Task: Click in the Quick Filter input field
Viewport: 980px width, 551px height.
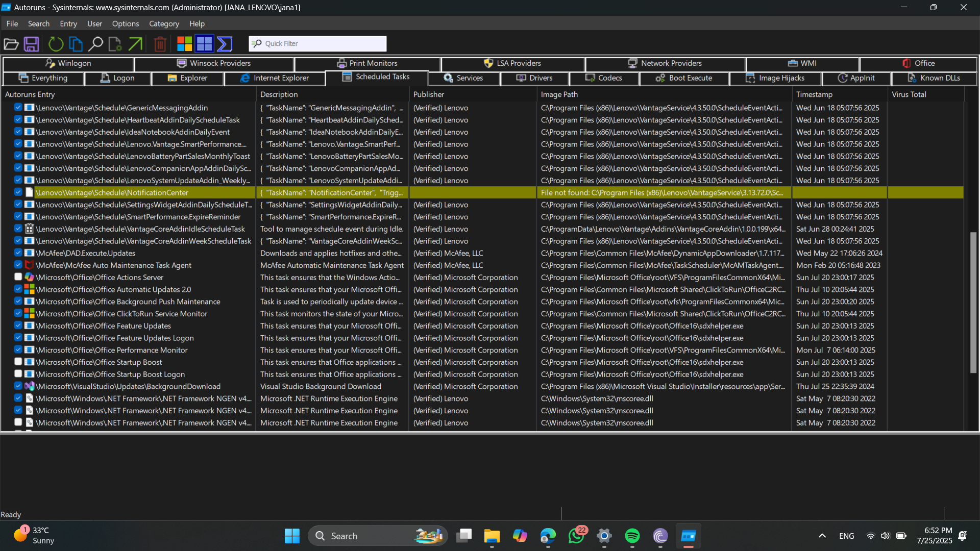Action: tap(317, 43)
